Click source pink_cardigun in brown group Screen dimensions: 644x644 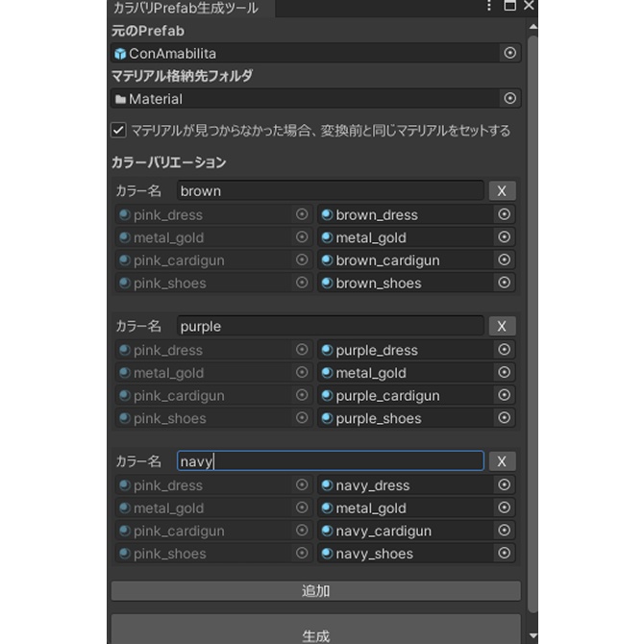coord(214,260)
